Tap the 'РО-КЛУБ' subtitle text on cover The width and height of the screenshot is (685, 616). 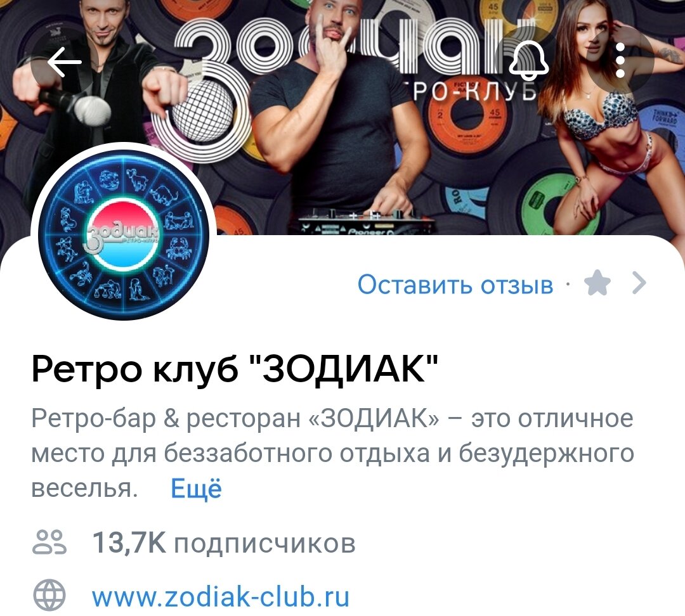click(475, 91)
